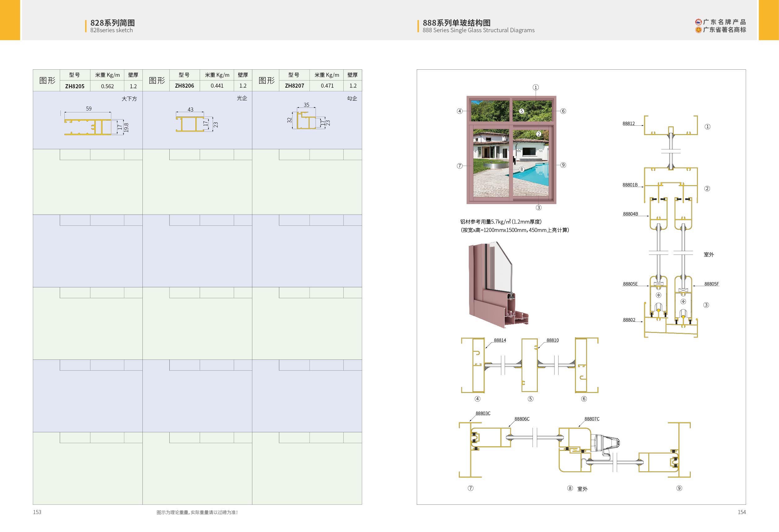Click circled number 9 right of window
Image resolution: width=779 pixels, height=532 pixels.
(563, 165)
